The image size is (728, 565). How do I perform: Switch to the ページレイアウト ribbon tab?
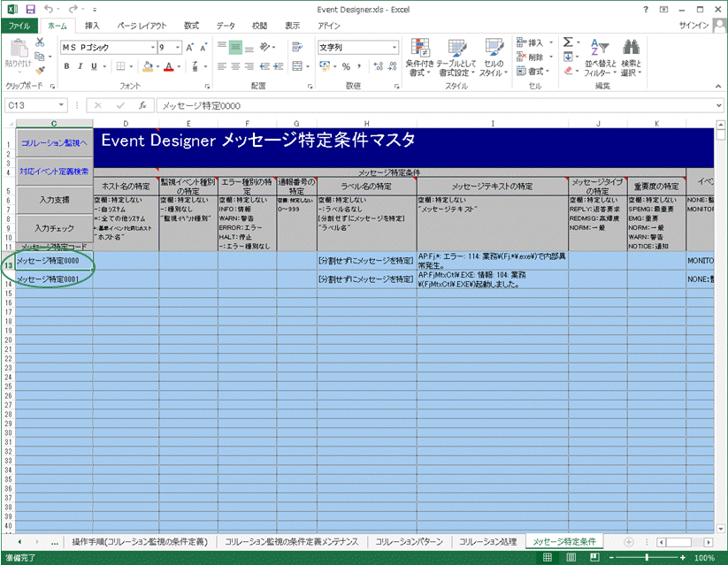(x=142, y=26)
